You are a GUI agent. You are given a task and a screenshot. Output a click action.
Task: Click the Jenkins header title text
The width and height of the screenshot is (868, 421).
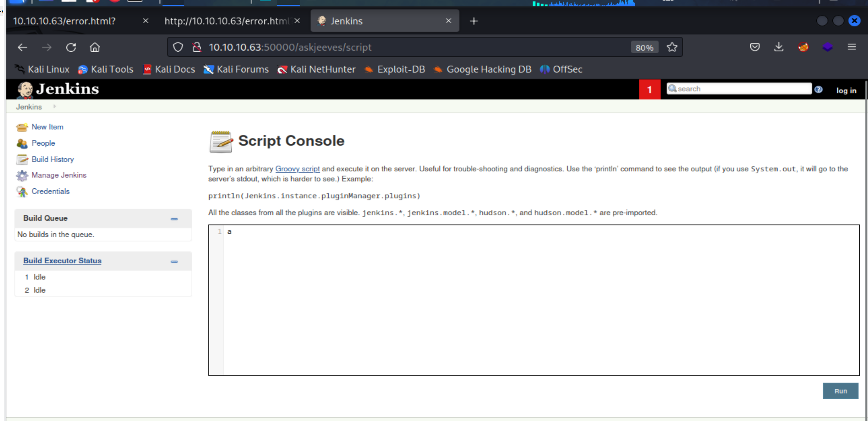coord(68,89)
